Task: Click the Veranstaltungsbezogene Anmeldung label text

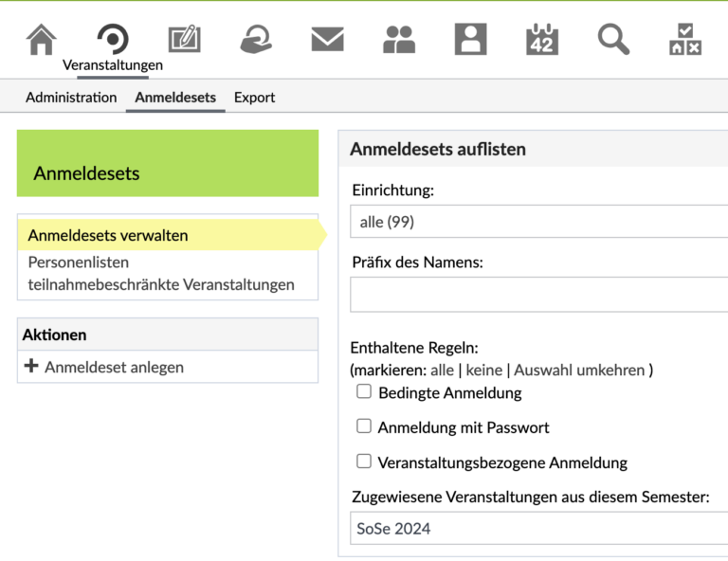Action: [502, 462]
